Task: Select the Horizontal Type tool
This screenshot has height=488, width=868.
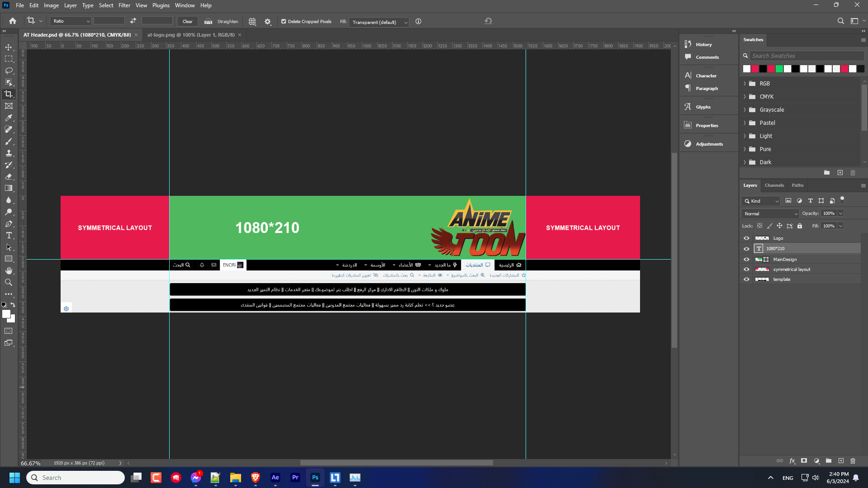Action: pyautogui.click(x=9, y=235)
